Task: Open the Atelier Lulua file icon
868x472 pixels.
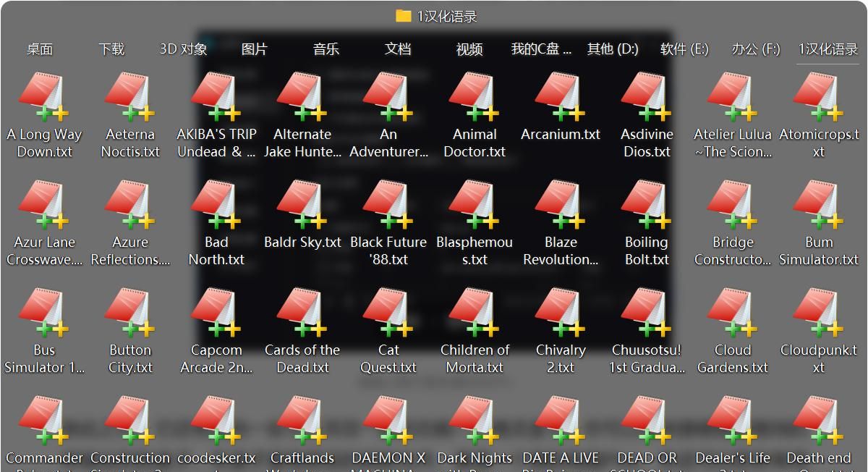Action: (733, 96)
